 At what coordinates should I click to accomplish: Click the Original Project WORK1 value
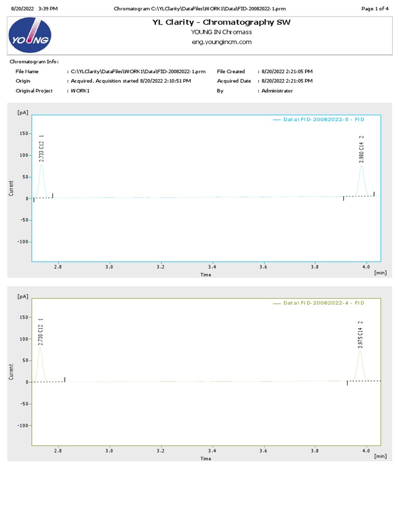80,91
